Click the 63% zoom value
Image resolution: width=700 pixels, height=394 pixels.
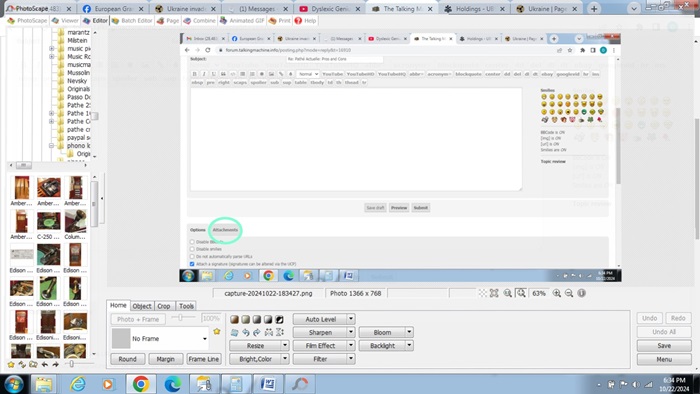click(x=539, y=293)
